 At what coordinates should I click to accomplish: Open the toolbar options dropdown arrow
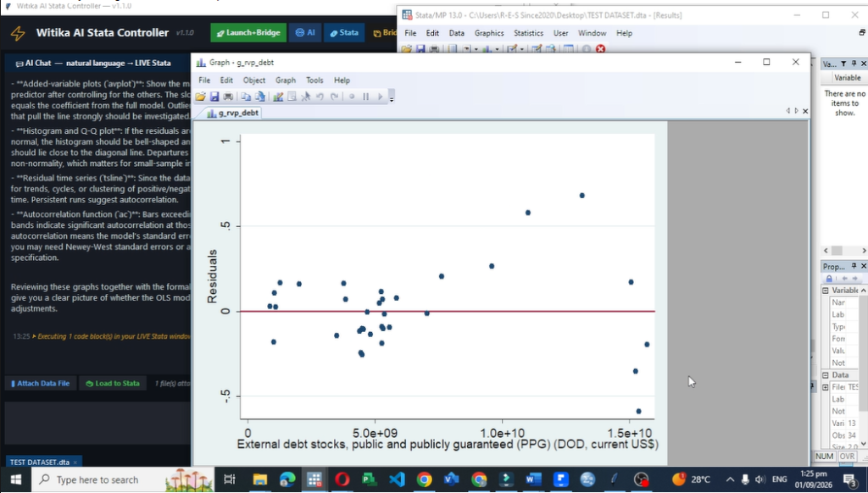(392, 97)
